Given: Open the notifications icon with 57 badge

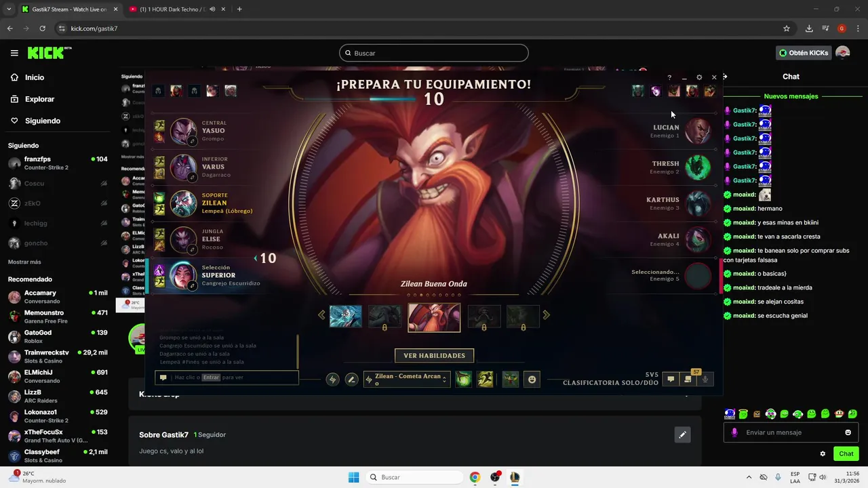Looking at the screenshot, I should pos(688,379).
